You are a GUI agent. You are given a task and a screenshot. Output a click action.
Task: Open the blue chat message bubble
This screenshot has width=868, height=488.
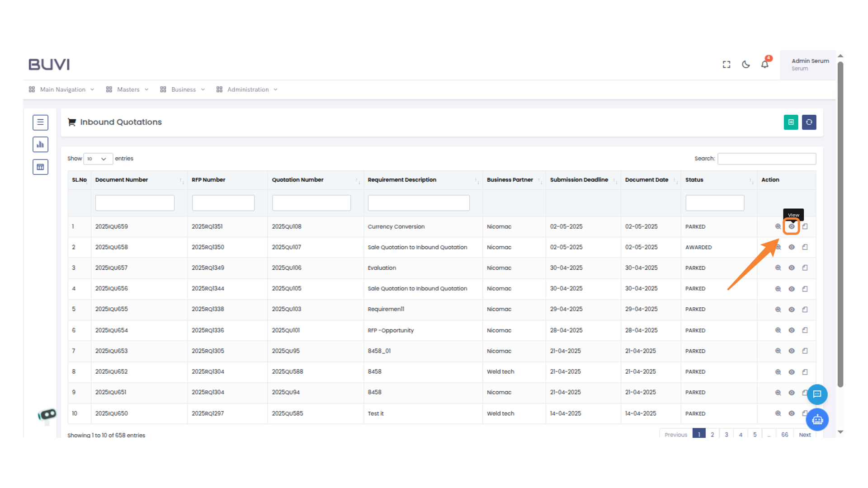click(817, 394)
